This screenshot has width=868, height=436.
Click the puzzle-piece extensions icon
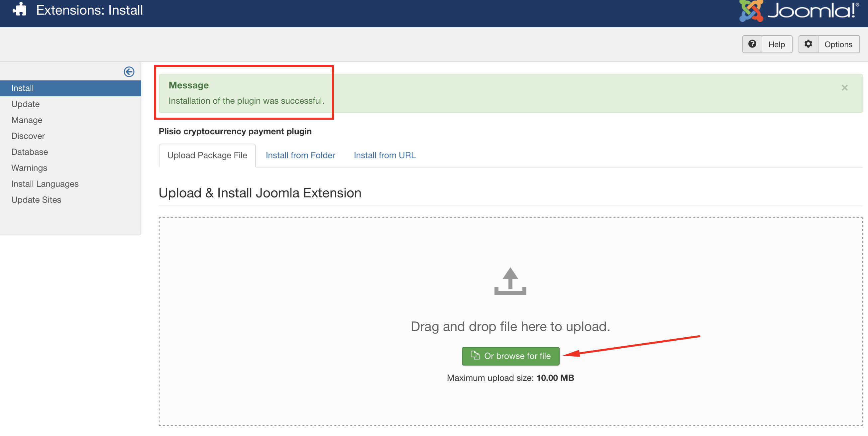[x=20, y=9]
